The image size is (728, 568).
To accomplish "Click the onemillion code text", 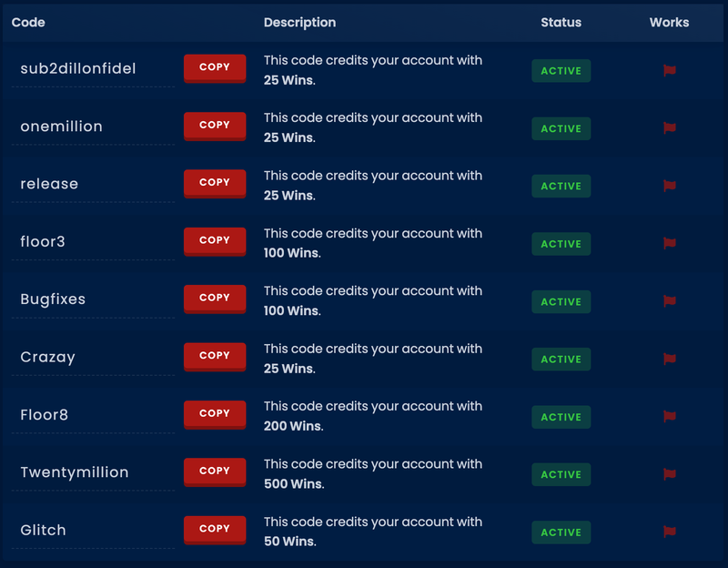I will [61, 126].
